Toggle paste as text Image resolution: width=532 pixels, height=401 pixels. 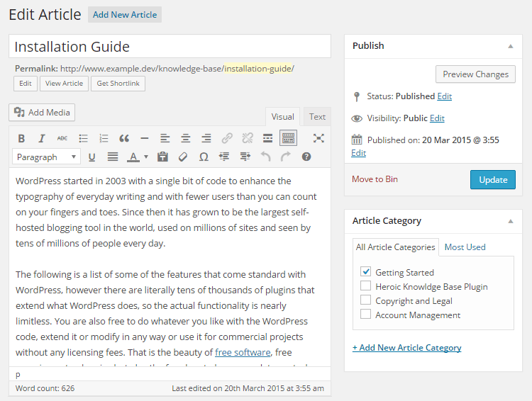tap(162, 157)
